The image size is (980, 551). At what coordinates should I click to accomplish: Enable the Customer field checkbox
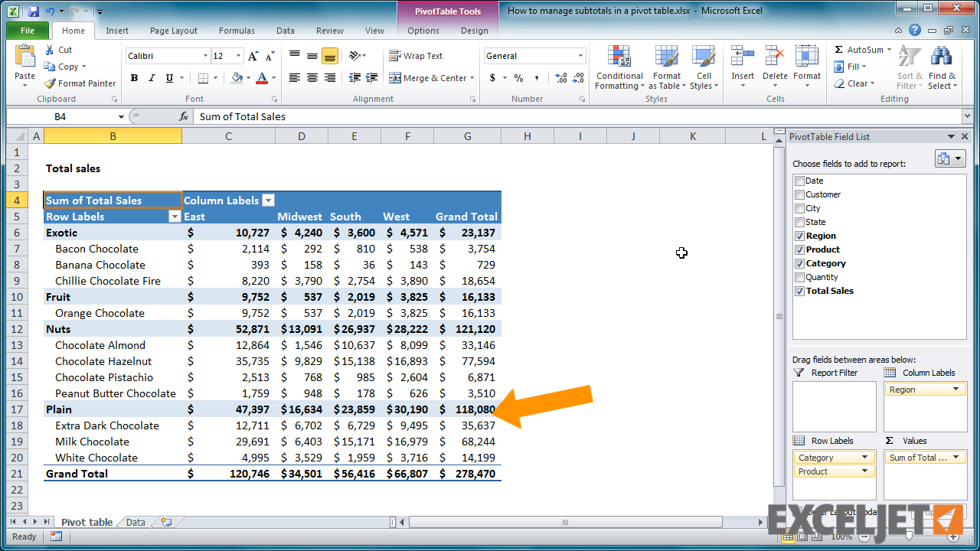tap(799, 194)
